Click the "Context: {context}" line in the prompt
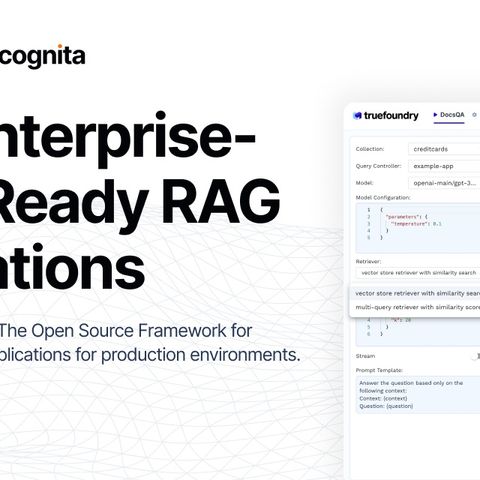Image resolution: width=480 pixels, height=480 pixels. tap(383, 399)
